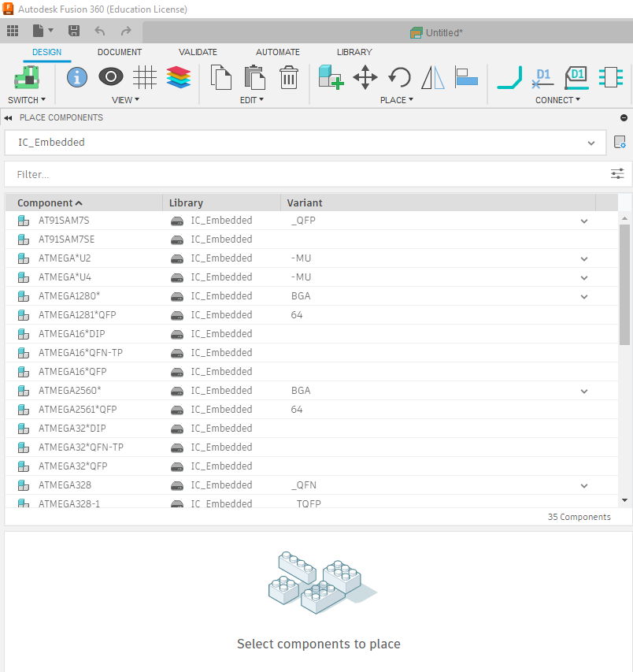
Task: Open the CONNECT dropdown
Action: (x=557, y=100)
